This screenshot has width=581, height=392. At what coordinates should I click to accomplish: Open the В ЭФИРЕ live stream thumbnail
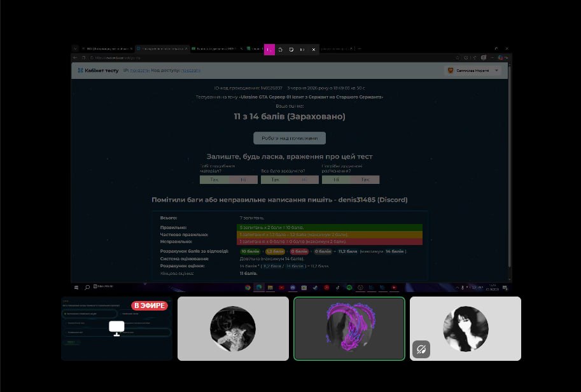(116, 328)
